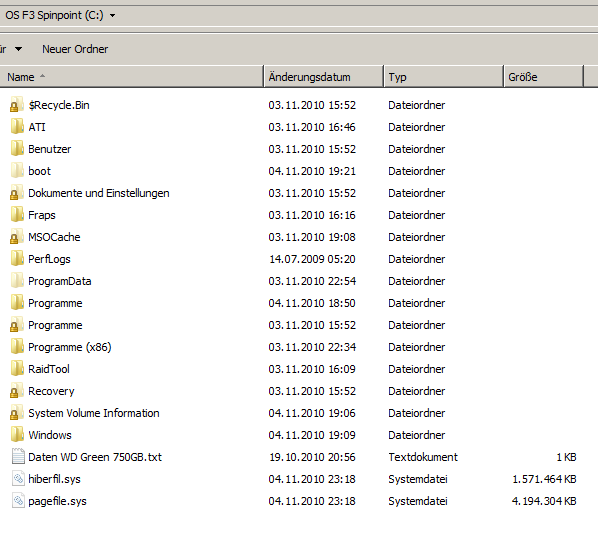Select the PerfLogs folder icon
This screenshot has height=535, width=598.
[x=16, y=259]
